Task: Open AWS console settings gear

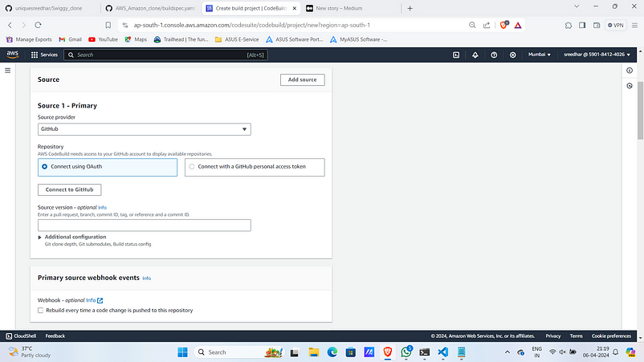Action: point(512,55)
